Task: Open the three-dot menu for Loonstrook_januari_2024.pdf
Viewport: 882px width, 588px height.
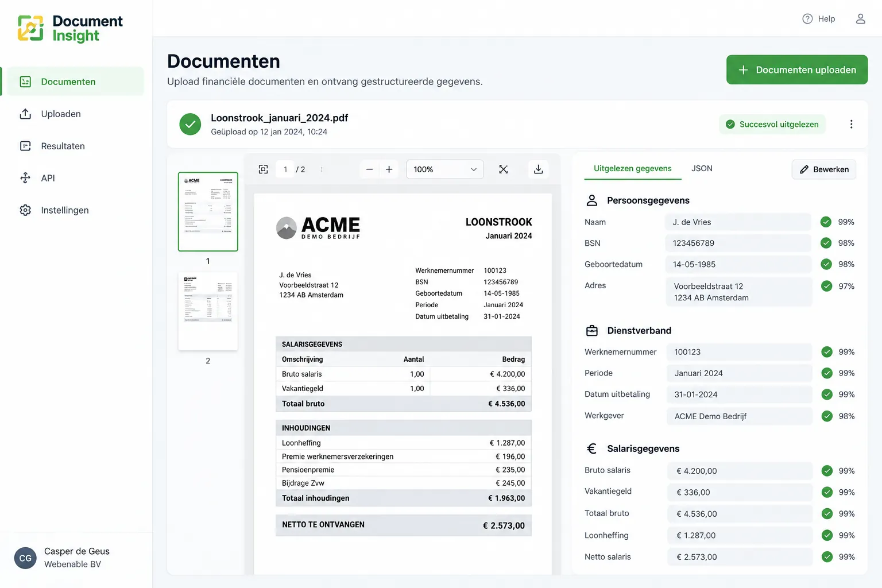Action: click(x=851, y=124)
